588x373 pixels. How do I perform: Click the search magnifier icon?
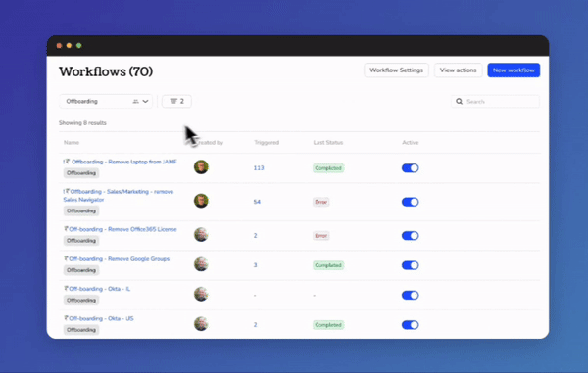pos(459,101)
